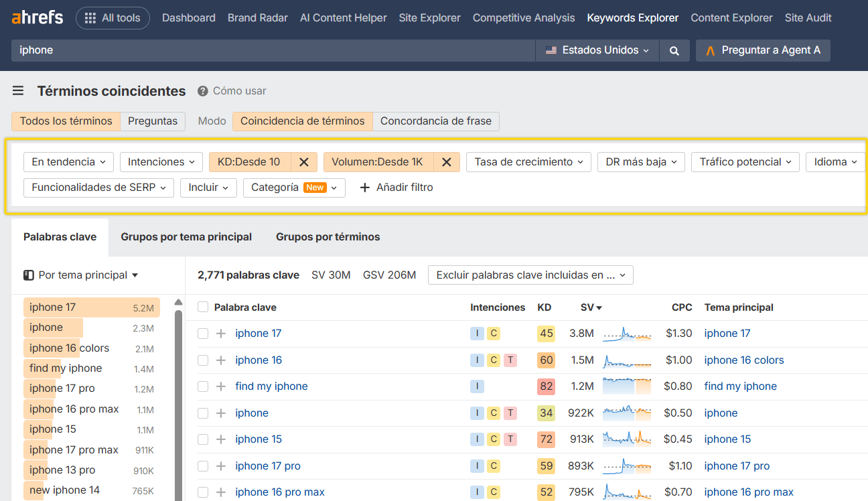Image resolution: width=868 pixels, height=501 pixels.
Task: Open Brand Radar from the navigation
Action: click(258, 18)
